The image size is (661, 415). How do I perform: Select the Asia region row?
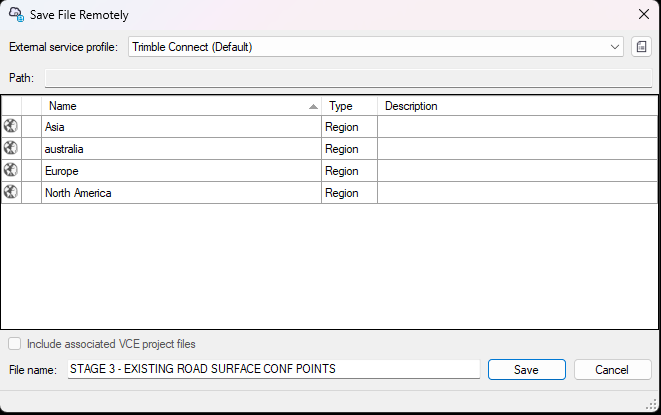tap(180, 127)
